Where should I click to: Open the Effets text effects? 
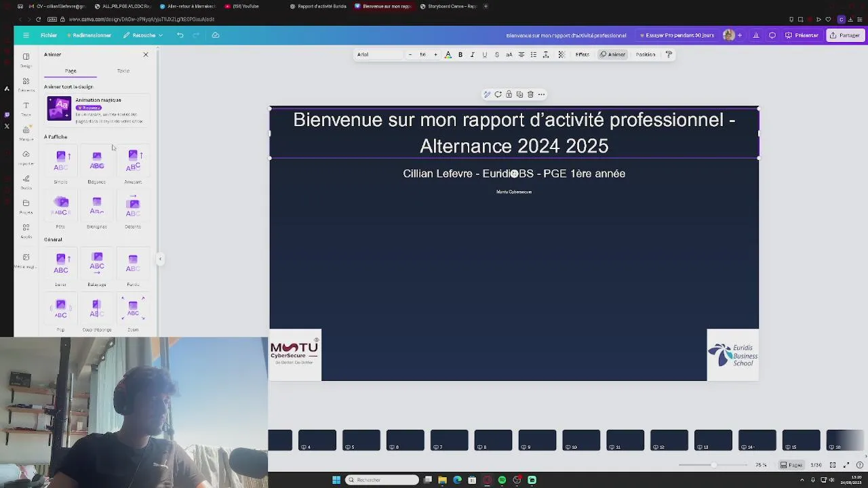[583, 54]
